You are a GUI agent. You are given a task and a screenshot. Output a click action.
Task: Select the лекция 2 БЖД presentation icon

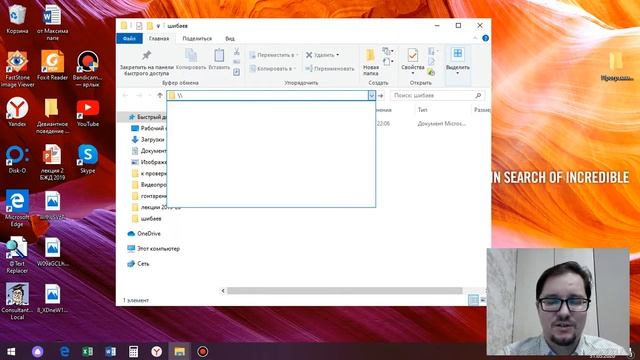pyautogui.click(x=52, y=162)
